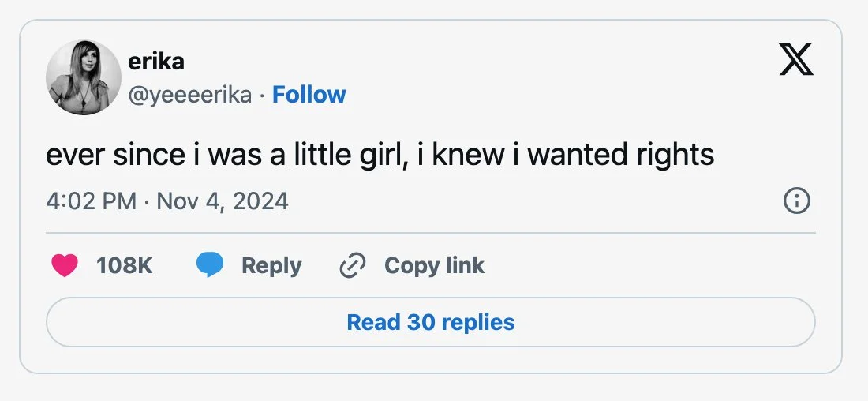The height and width of the screenshot is (401, 868).
Task: Click the horizontal divider under the timestamp
Action: click(x=430, y=233)
